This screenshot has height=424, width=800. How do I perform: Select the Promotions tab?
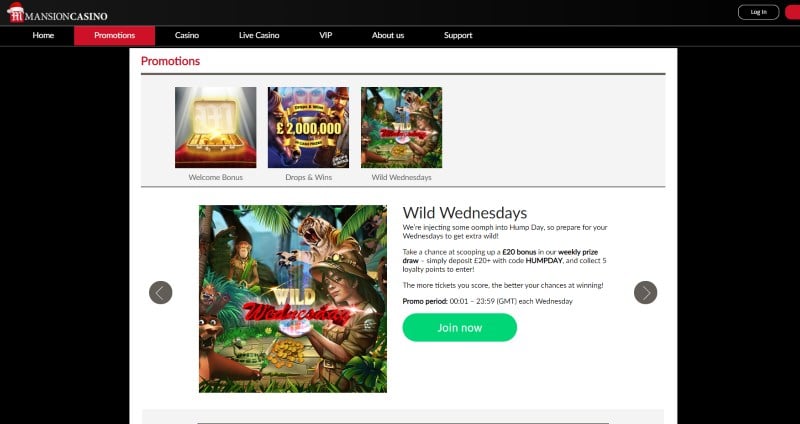click(x=115, y=36)
